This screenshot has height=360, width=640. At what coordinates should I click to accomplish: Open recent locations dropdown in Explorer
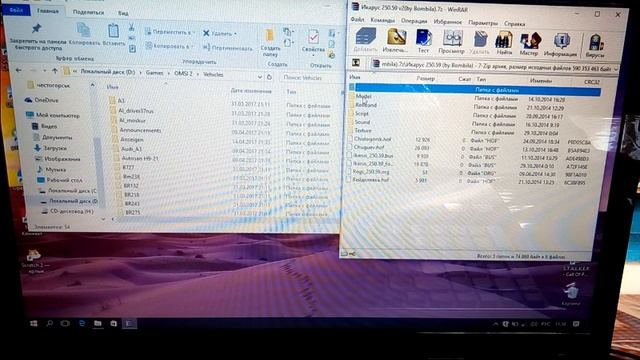coord(45,71)
